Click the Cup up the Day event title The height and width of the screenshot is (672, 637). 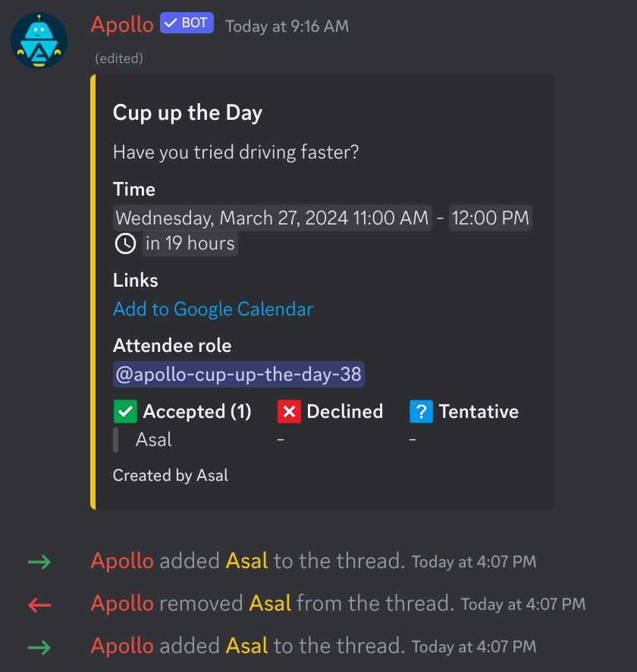187,113
